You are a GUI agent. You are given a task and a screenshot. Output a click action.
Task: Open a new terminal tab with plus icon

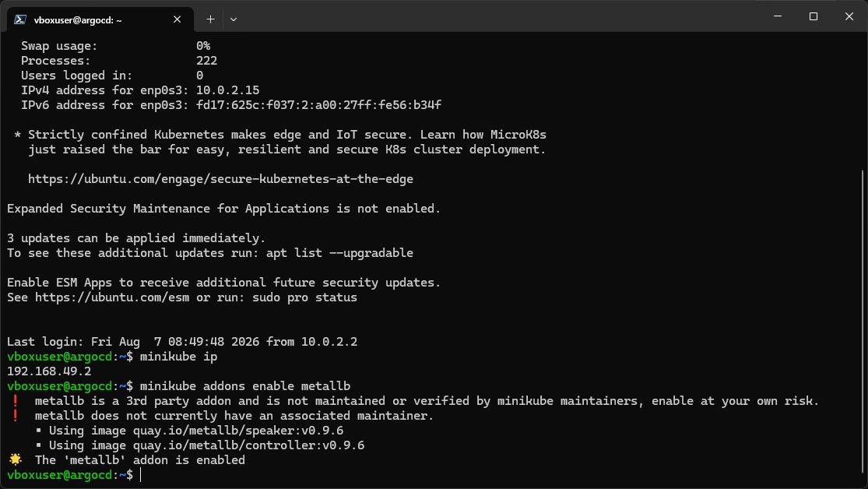click(x=210, y=19)
